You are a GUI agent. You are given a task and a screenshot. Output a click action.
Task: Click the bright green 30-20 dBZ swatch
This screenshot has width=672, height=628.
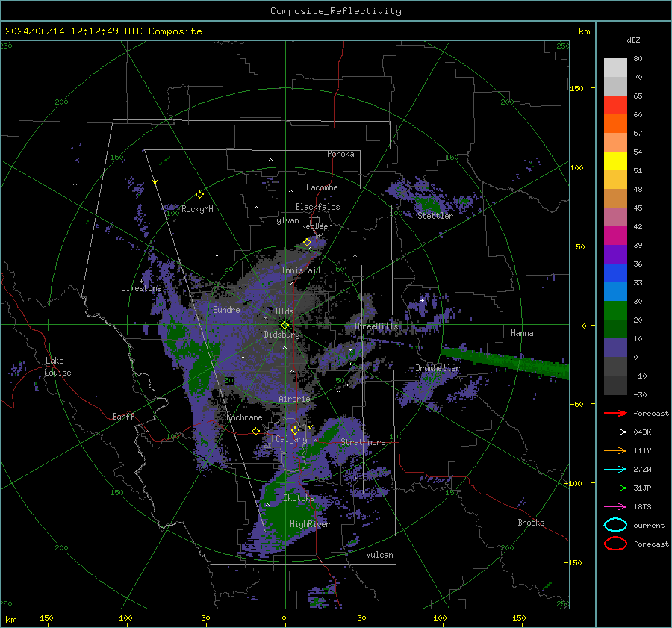point(615,310)
